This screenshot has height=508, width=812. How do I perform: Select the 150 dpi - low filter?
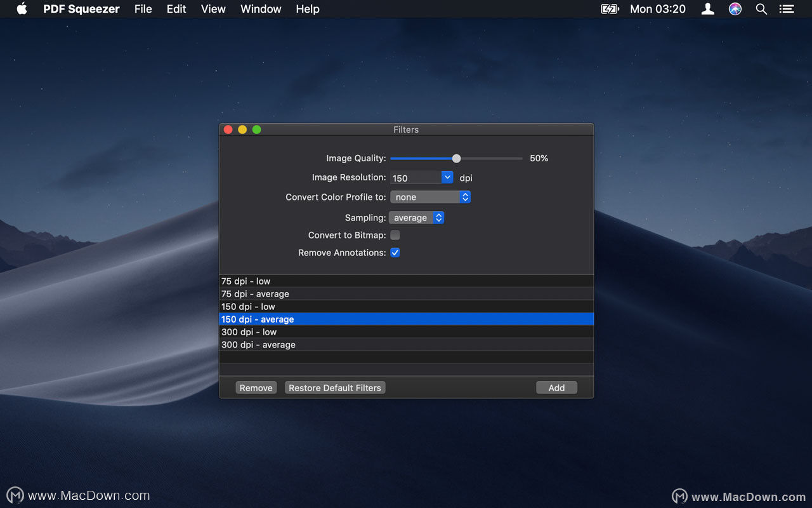406,307
